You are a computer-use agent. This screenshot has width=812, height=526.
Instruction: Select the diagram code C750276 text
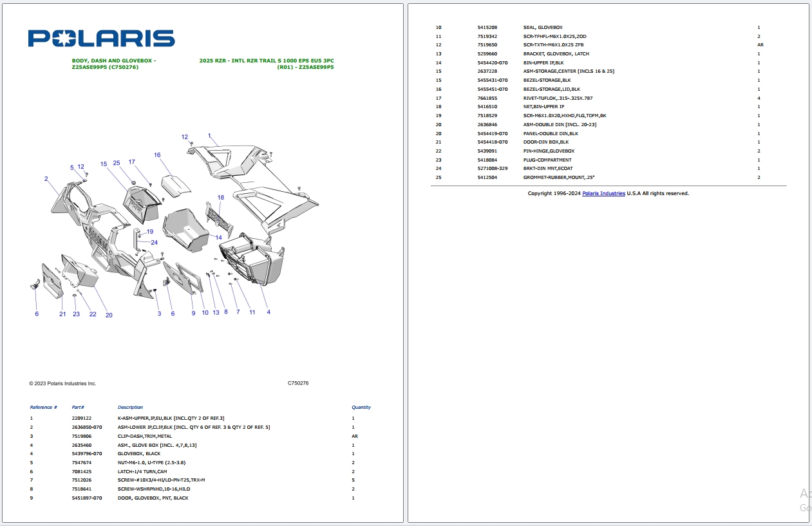coord(298,382)
